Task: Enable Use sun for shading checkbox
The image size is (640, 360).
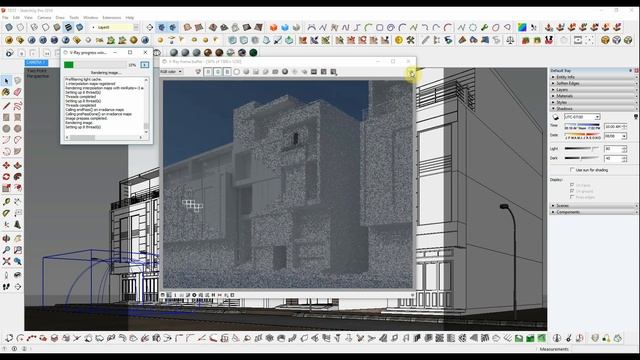Action: (572, 170)
